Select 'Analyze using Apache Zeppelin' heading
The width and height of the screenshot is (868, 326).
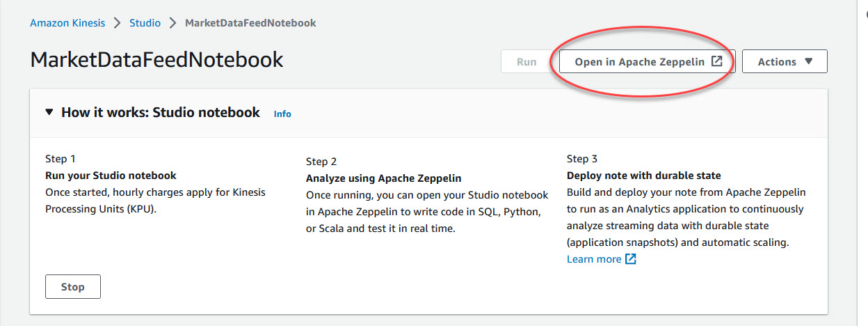[383, 178]
